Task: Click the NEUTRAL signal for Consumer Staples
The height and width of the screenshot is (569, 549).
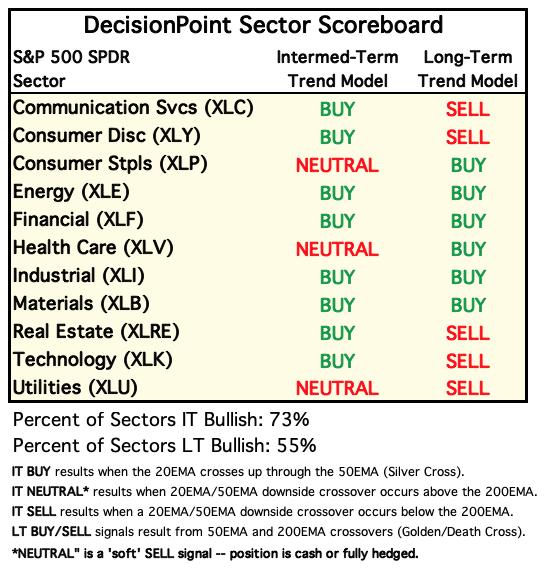Action: click(337, 165)
